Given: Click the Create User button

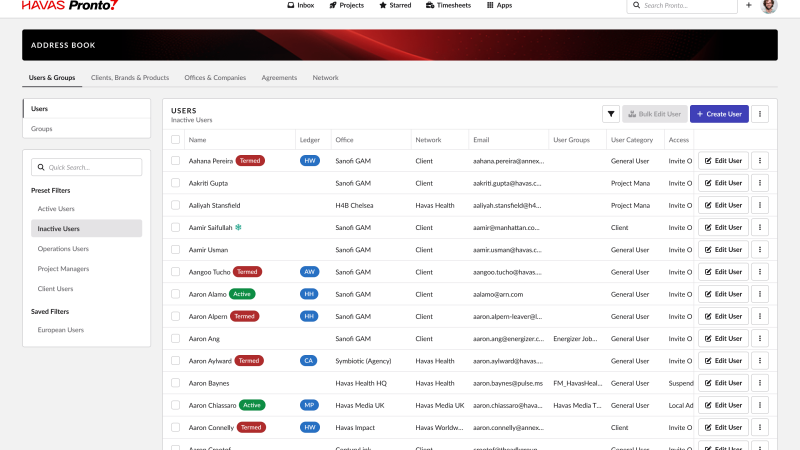Looking at the screenshot, I should tap(719, 114).
